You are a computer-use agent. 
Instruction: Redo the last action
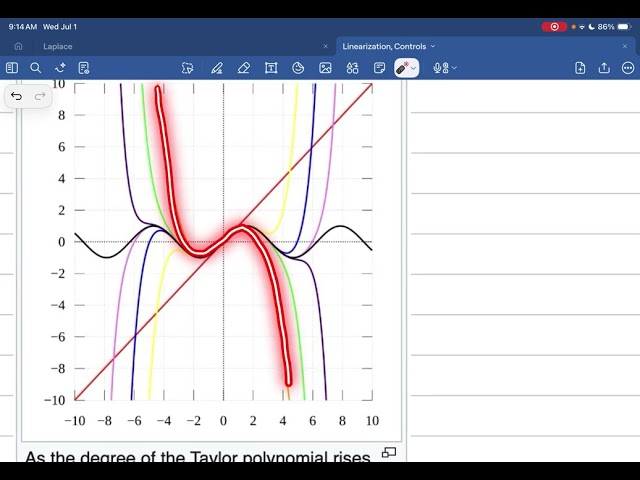(x=40, y=96)
